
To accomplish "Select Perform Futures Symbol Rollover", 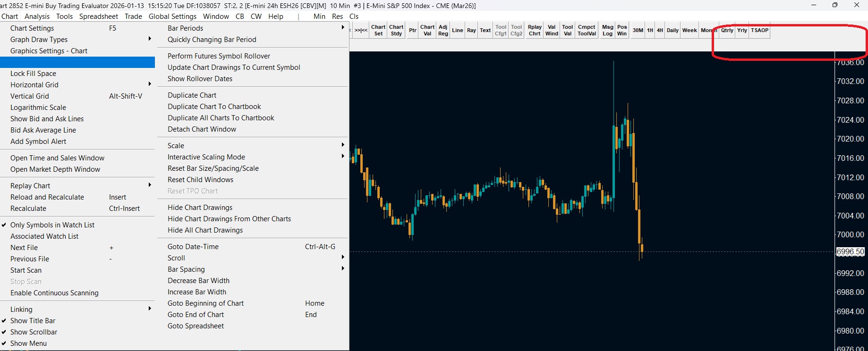I will click(253, 56).
